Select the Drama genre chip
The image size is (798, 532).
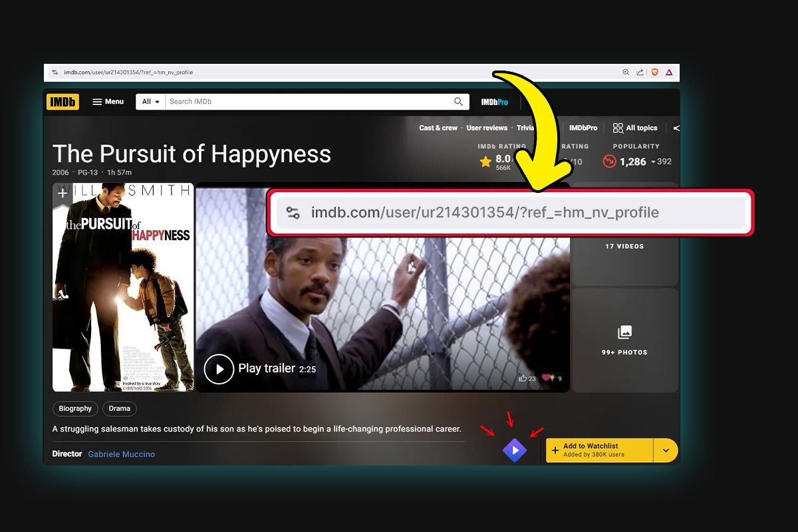(119, 408)
